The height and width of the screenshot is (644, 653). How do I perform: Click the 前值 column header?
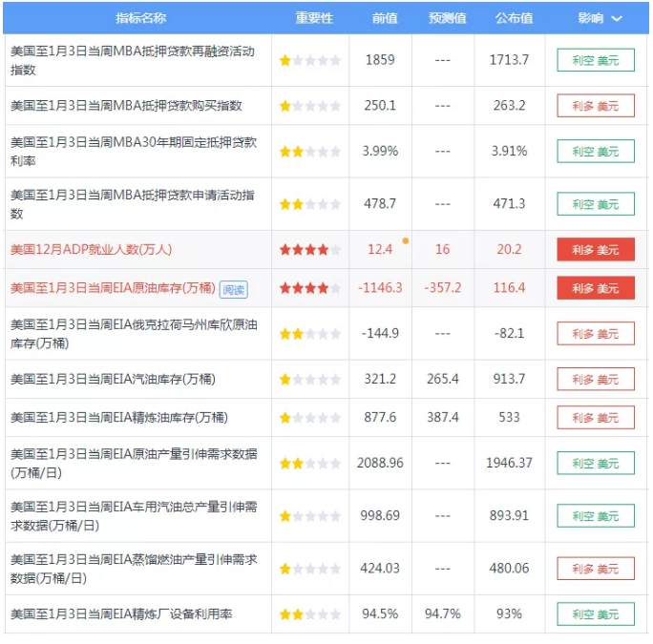[385, 18]
